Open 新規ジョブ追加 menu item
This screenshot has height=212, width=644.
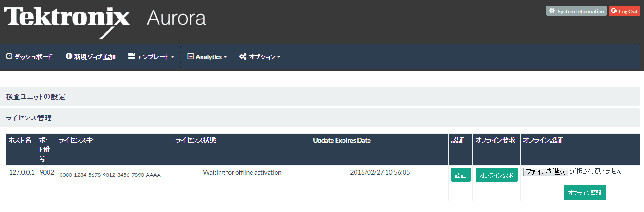91,56
